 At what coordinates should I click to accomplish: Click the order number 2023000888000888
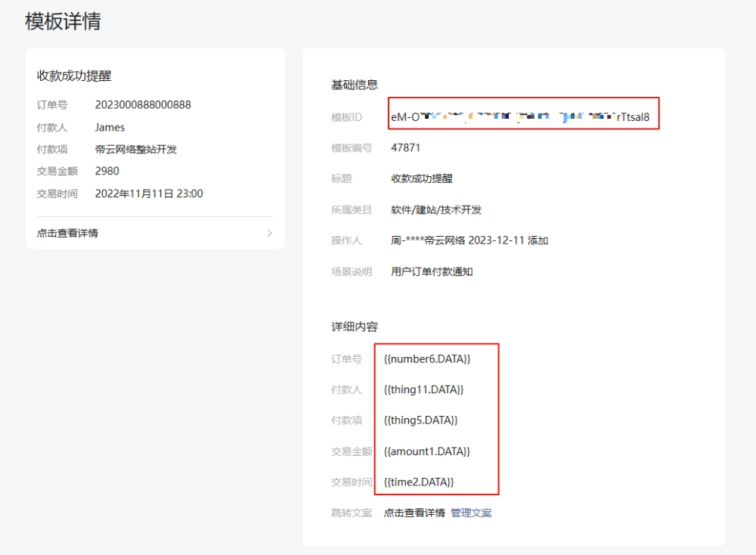click(x=143, y=104)
